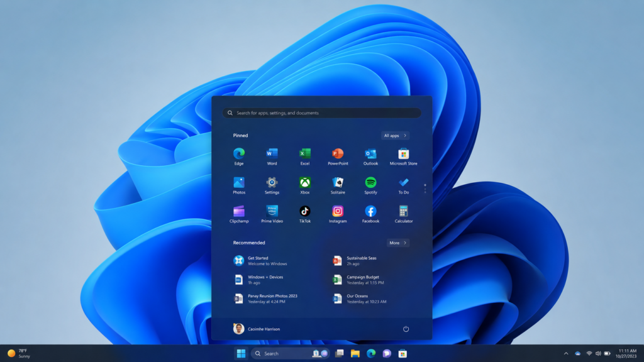Open Prime Video app
This screenshot has height=362, width=644.
click(x=272, y=214)
